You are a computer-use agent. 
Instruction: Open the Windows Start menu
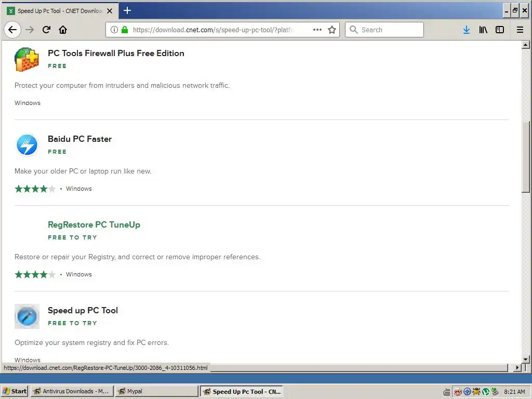[15, 391]
